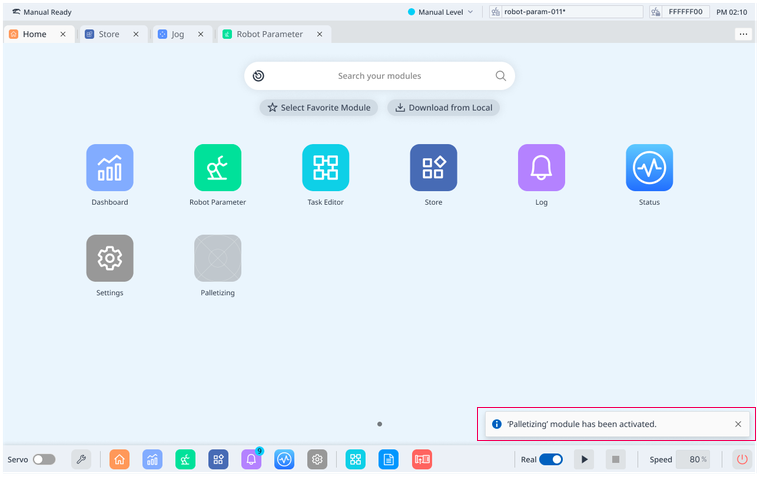Click the search history icon in search bar
Image resolution: width=760 pixels, height=477 pixels.
tap(258, 76)
